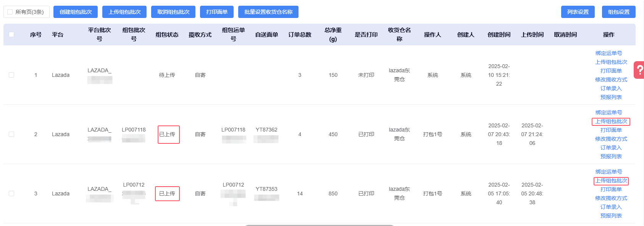Open 列表设置 column settings

tap(578, 12)
